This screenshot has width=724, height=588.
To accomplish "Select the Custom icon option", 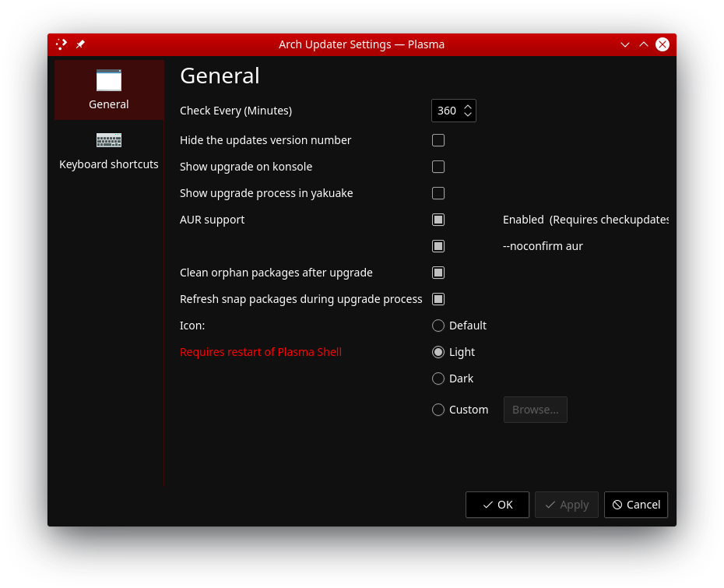I will coord(460,410).
